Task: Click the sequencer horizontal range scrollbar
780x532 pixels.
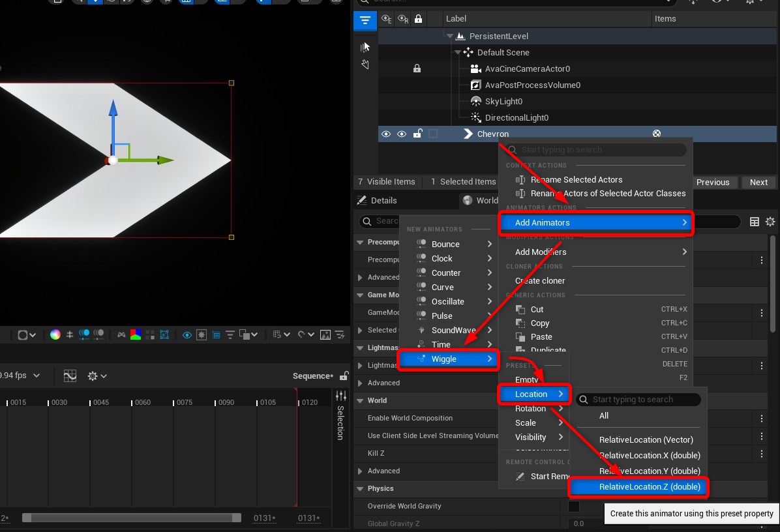Action: (x=132, y=518)
